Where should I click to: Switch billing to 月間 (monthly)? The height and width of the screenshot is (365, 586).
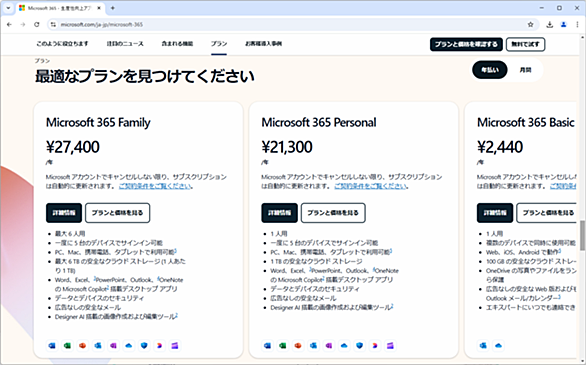click(525, 70)
